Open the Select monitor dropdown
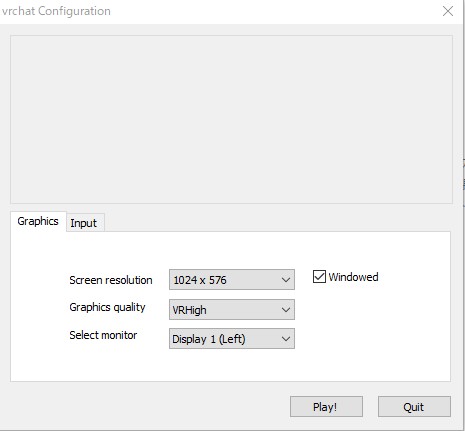465x431 pixels. (x=232, y=339)
